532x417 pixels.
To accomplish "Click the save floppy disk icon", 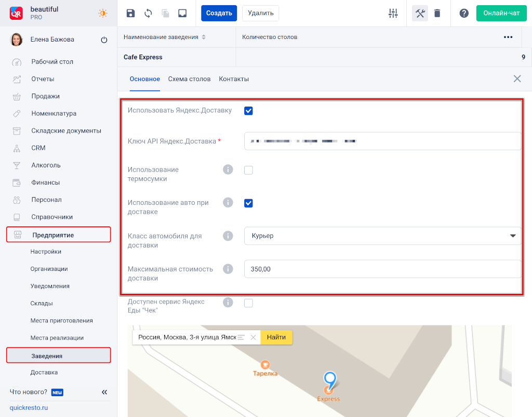I will tap(130, 13).
